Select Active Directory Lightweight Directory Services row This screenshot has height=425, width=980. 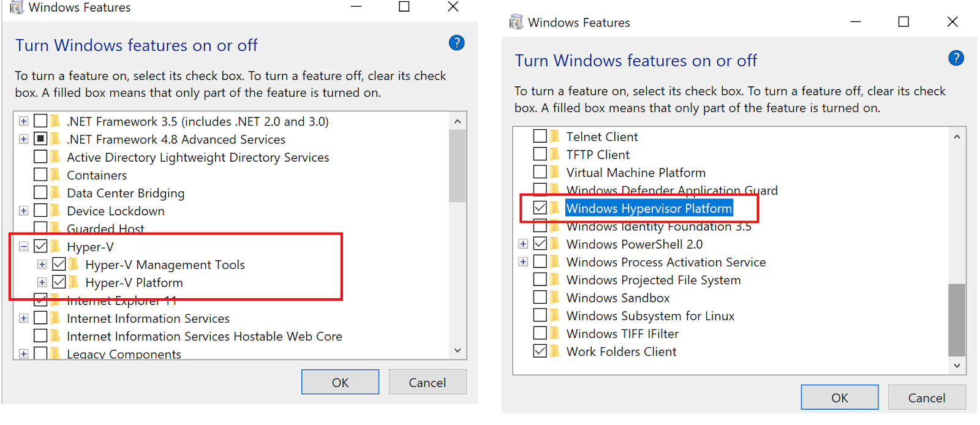pos(198,157)
